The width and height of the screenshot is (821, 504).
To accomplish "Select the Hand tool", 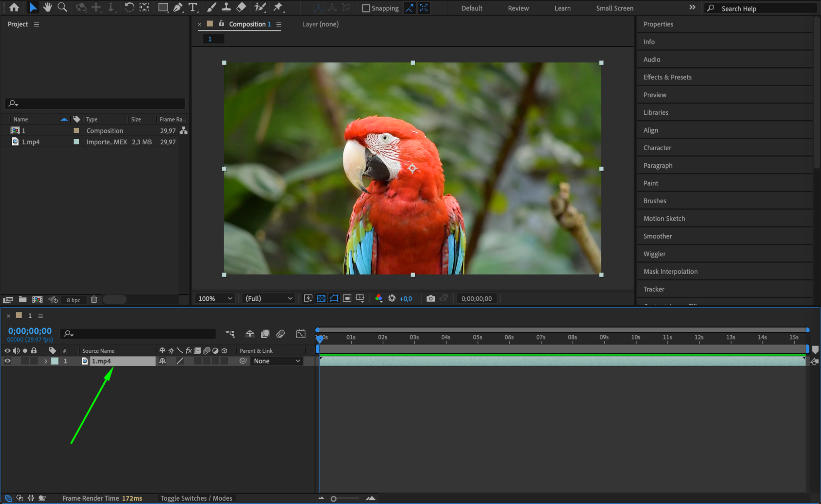I will click(x=48, y=7).
